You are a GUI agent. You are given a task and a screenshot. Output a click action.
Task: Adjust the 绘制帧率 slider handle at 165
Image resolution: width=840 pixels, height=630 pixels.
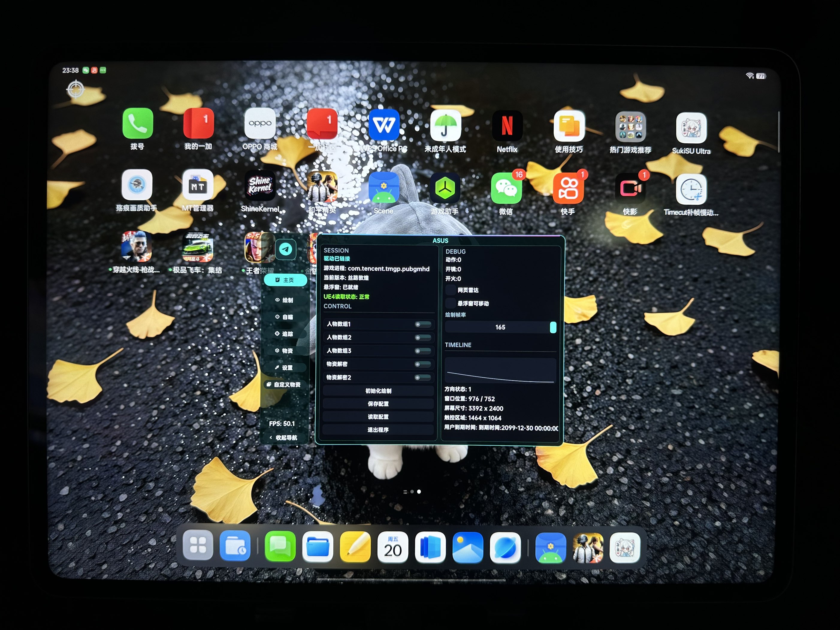(x=553, y=327)
